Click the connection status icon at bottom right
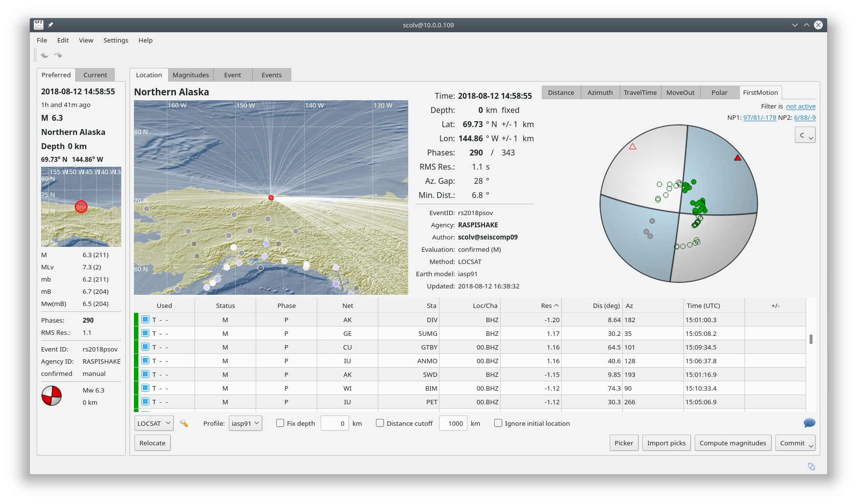The width and height of the screenshot is (857, 504). [812, 466]
